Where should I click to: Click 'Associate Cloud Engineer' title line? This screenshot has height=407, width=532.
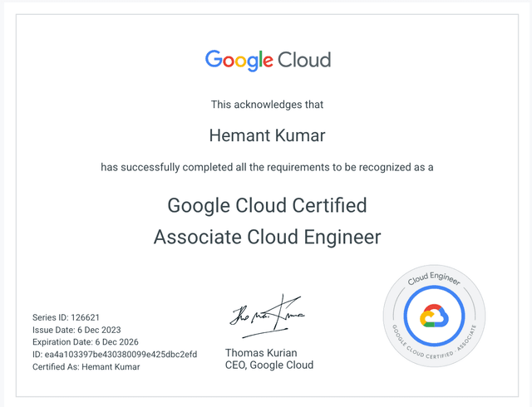[267, 237]
